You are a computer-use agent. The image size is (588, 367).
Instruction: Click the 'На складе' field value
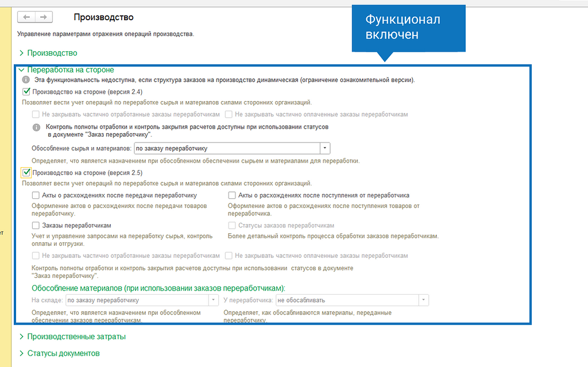[137, 300]
